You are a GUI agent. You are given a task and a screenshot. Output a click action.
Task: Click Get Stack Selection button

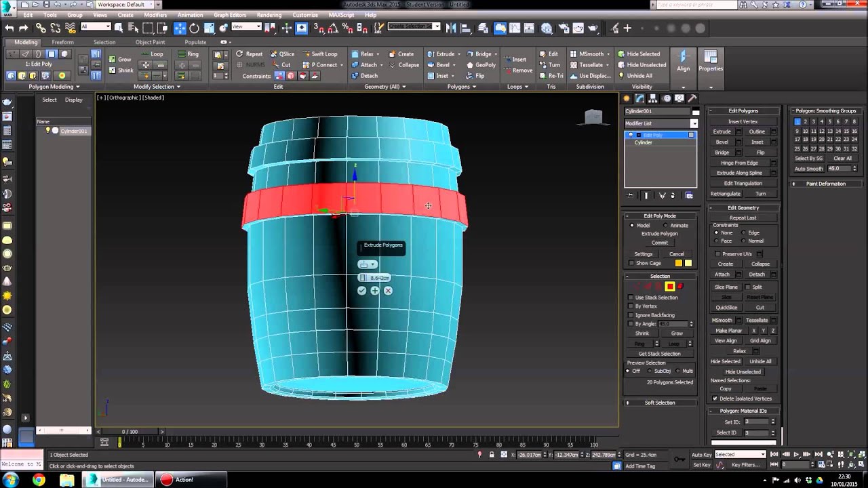[x=659, y=353]
